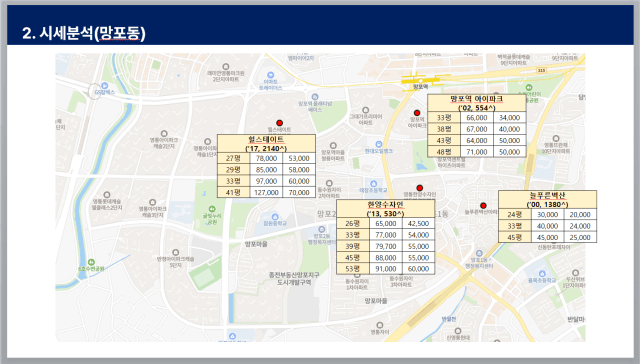Click the 6호수변공원 park icon
The height and width of the screenshot is (364, 640).
[91, 262]
